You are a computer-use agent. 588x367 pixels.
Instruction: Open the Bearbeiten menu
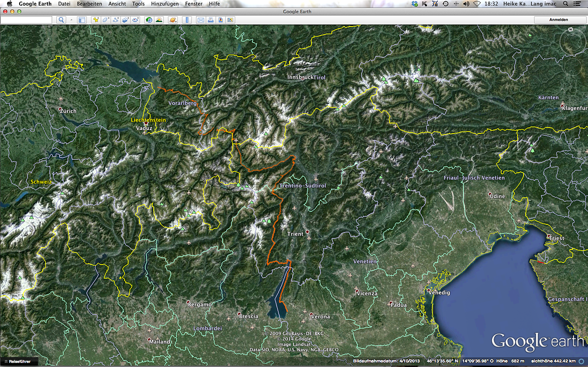[x=89, y=4]
